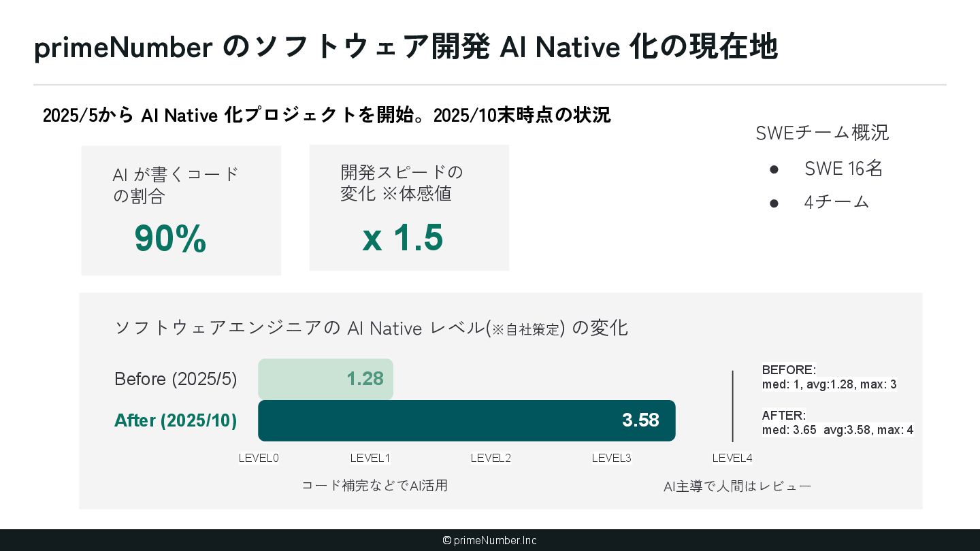Click the 'LEVEL1' axis label
The height and width of the screenshot is (551, 980).
[x=370, y=458]
